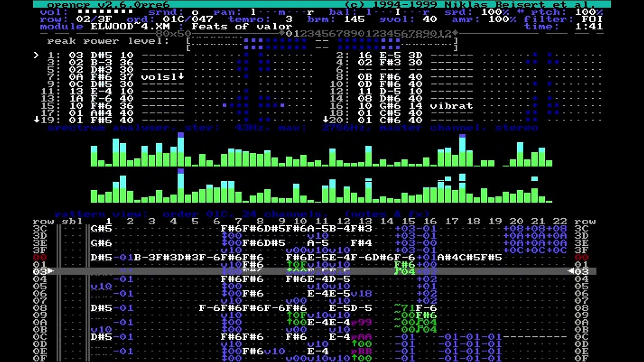Click the left row column header
The image size is (644, 362).
(x=43, y=221)
